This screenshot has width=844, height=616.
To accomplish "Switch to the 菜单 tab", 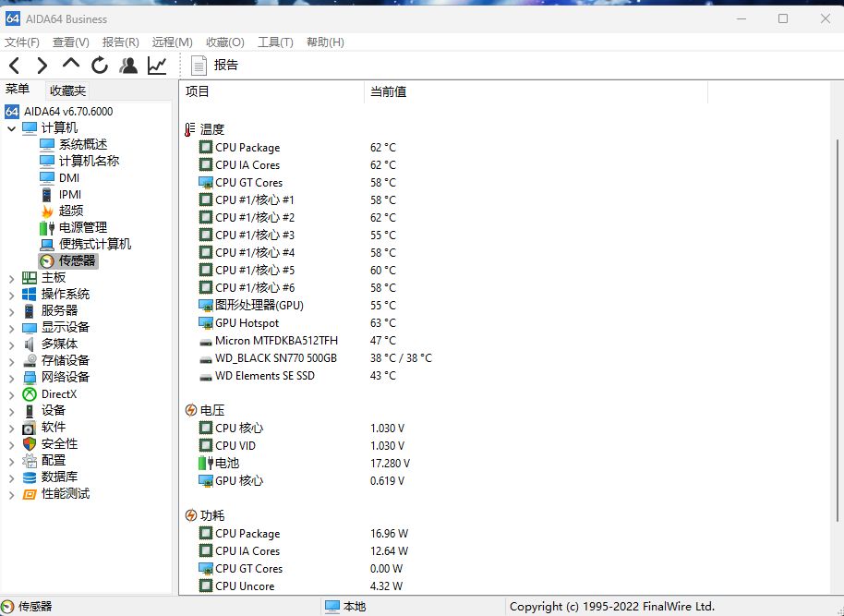I will tap(18, 90).
